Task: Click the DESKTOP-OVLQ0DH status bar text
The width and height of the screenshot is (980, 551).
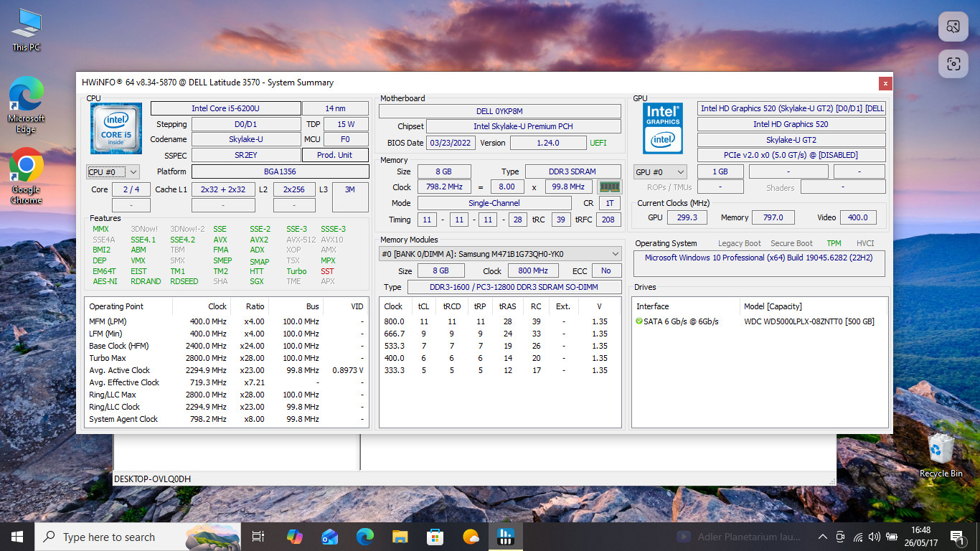Action: 152,479
